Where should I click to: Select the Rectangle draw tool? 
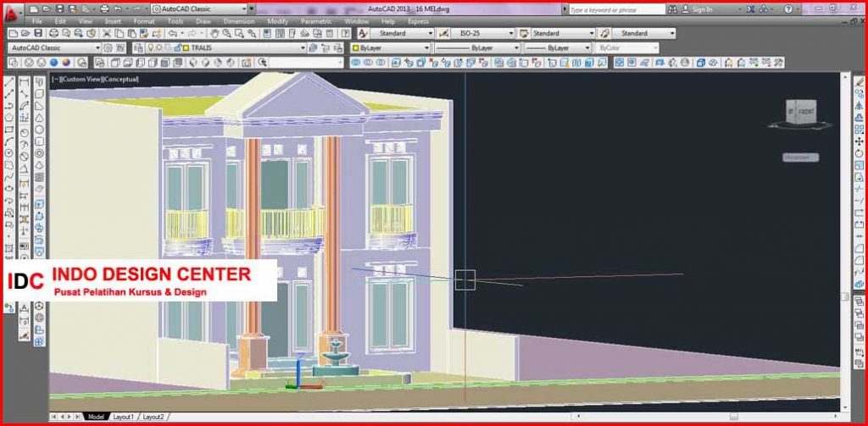click(x=8, y=130)
